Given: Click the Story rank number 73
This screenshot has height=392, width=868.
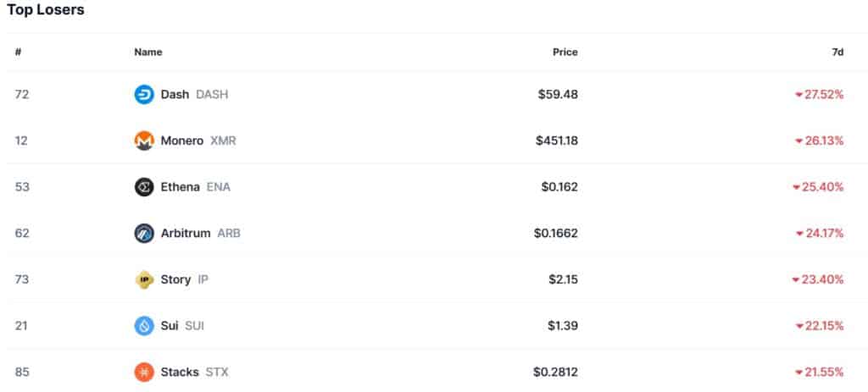Looking at the screenshot, I should tap(21, 279).
